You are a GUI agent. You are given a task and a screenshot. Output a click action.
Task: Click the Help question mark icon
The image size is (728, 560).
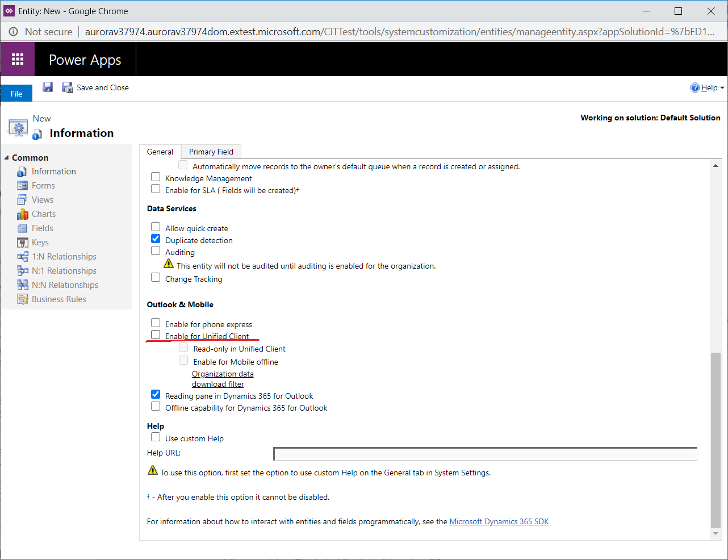(695, 87)
